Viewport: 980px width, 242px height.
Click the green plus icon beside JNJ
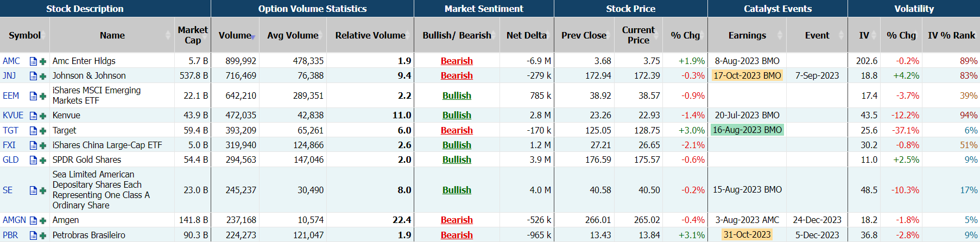point(43,76)
